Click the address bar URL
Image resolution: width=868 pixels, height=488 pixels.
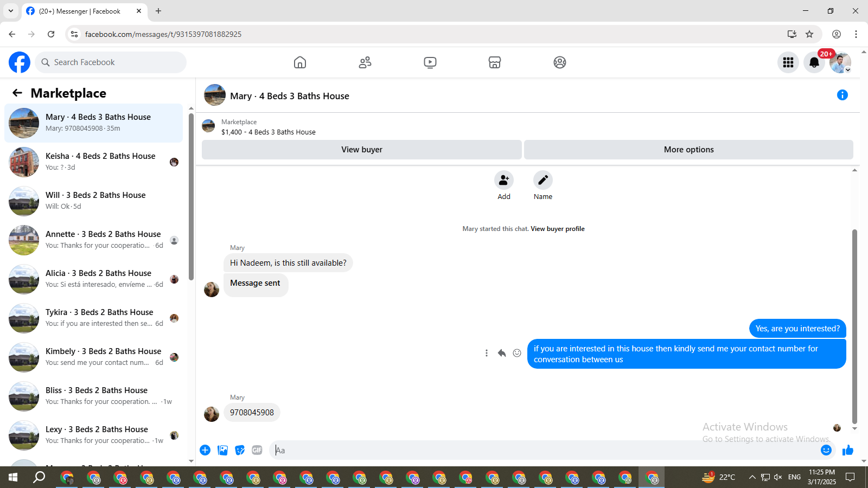163,34
